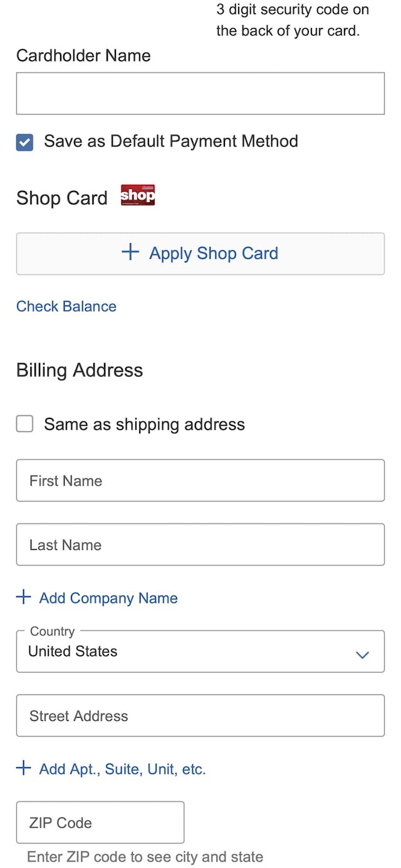Select the Last Name field
Viewport: 401px width, 868px height.
pos(200,544)
